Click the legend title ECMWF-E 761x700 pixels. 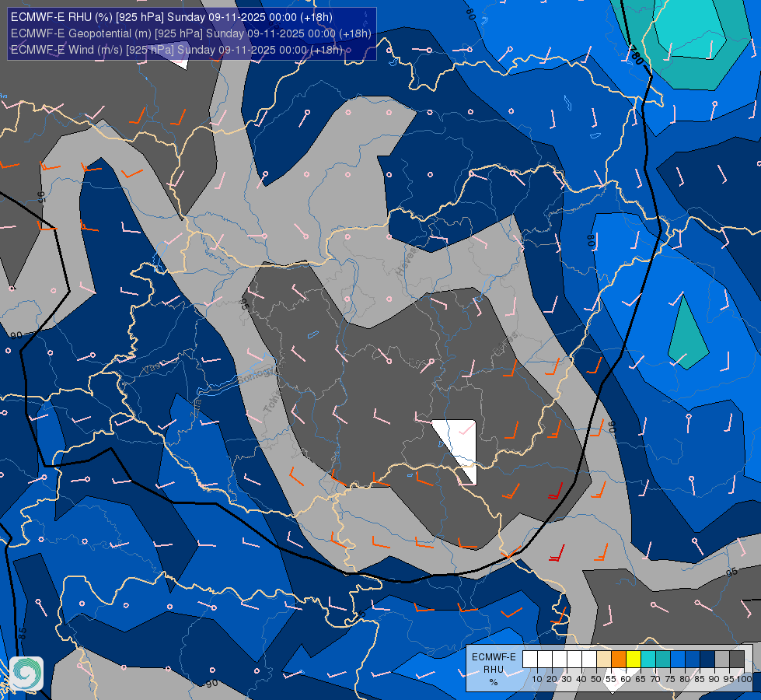[x=494, y=656]
